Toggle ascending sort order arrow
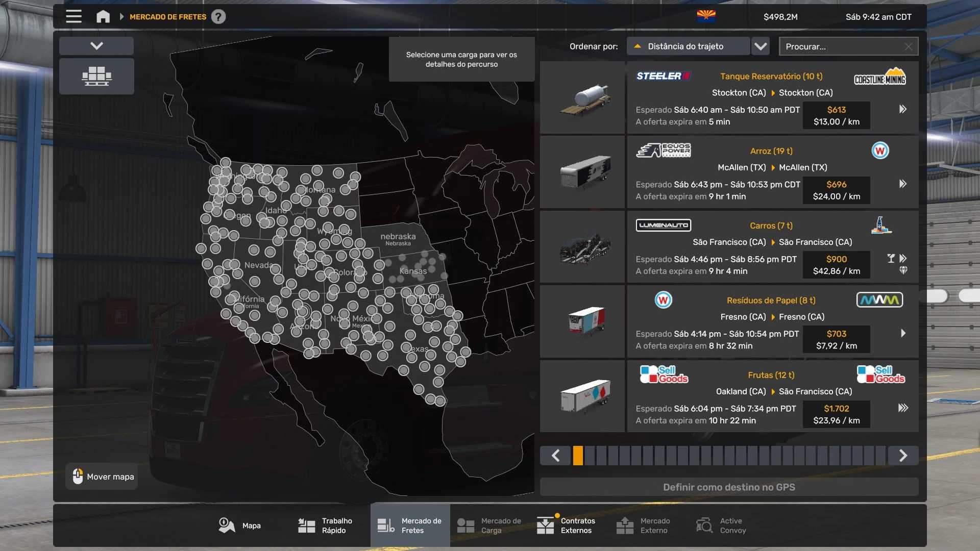Viewport: 980px width, 551px height. pyautogui.click(x=637, y=46)
